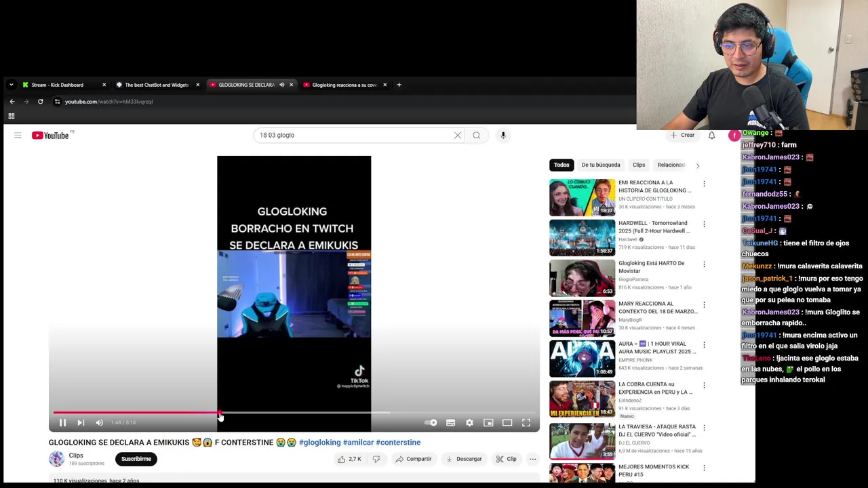Create a Clip of this video
Image resolution: width=868 pixels, height=488 pixels.
pos(506,459)
